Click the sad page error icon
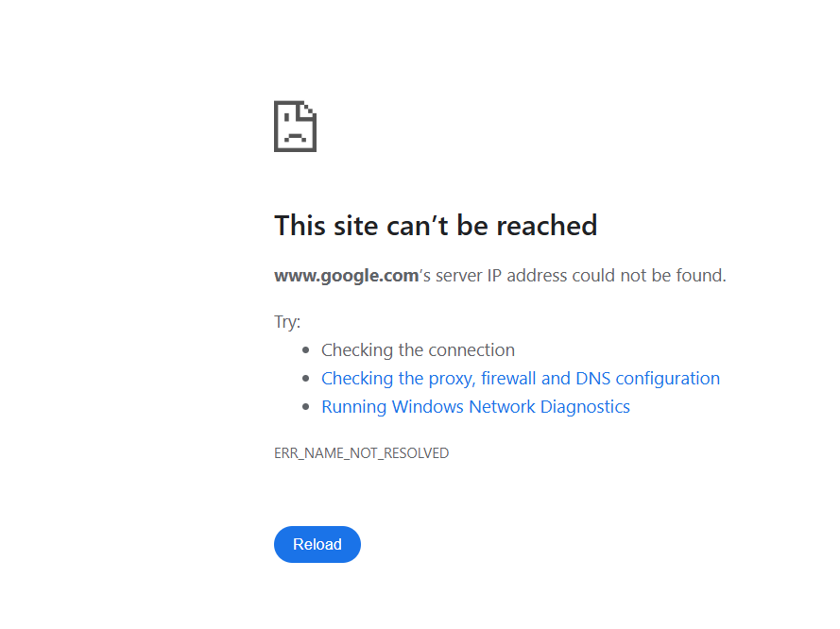Viewport: 840px width, 629px height. tap(295, 126)
